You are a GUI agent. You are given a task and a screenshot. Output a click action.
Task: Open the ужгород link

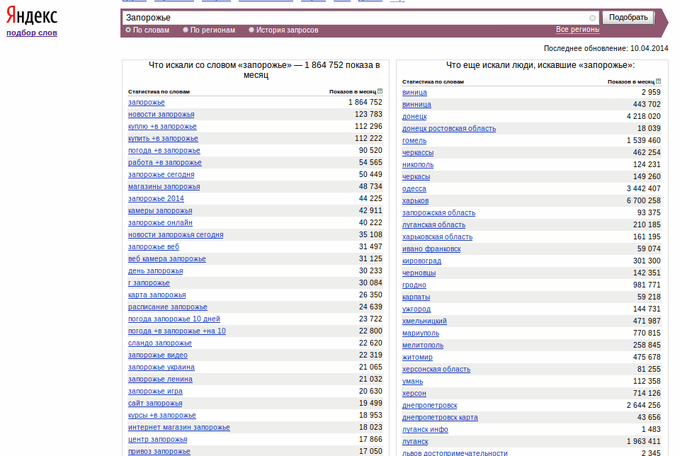coord(416,309)
